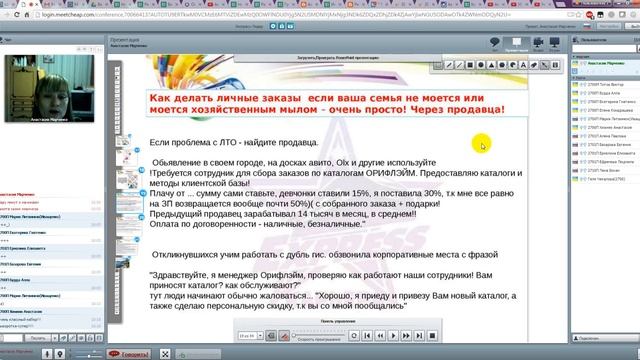Screen dimensions: 640x360
Task: Collapse the second users group header
Action: 605,78
